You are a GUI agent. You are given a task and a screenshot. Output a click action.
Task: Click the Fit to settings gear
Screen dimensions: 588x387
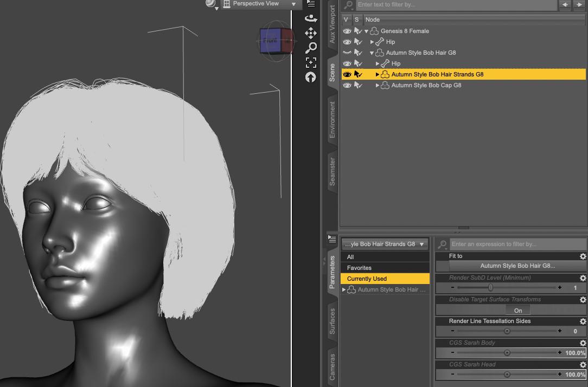(583, 256)
